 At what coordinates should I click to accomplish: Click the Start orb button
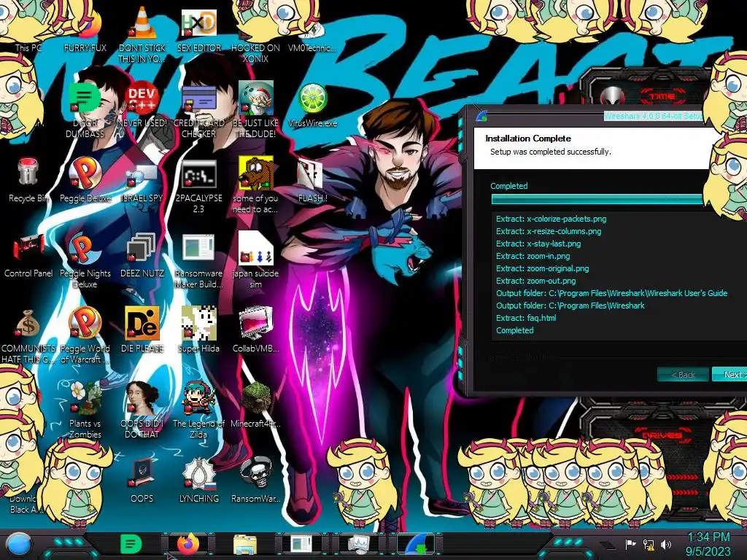[18, 544]
